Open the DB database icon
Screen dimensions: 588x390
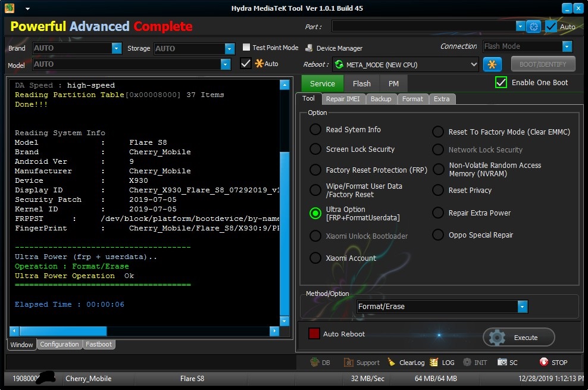(x=314, y=362)
